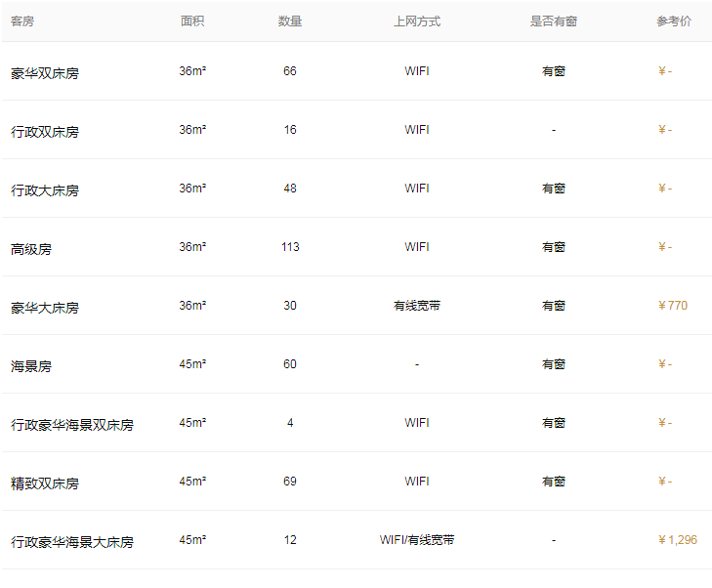
Task: Open the 精致双床房 room entry
Action: (45, 483)
